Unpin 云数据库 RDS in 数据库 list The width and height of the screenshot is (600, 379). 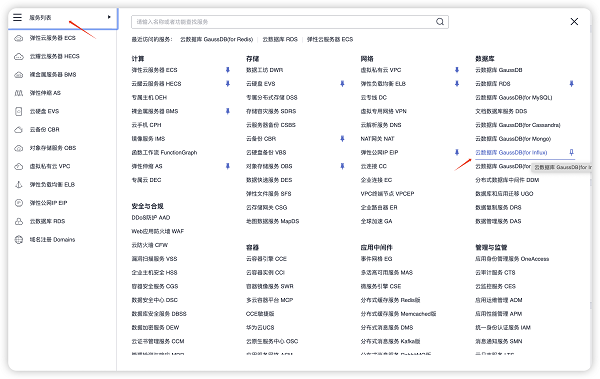pyautogui.click(x=572, y=83)
